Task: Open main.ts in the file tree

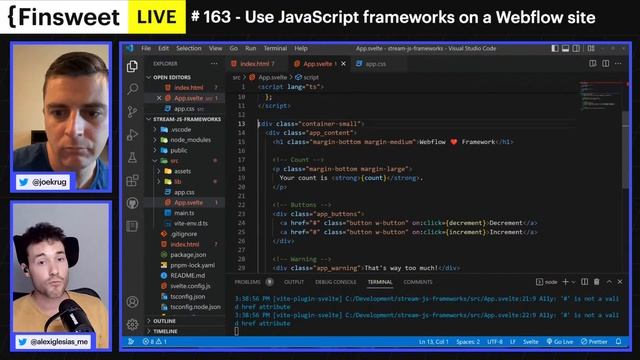Action: (x=184, y=213)
